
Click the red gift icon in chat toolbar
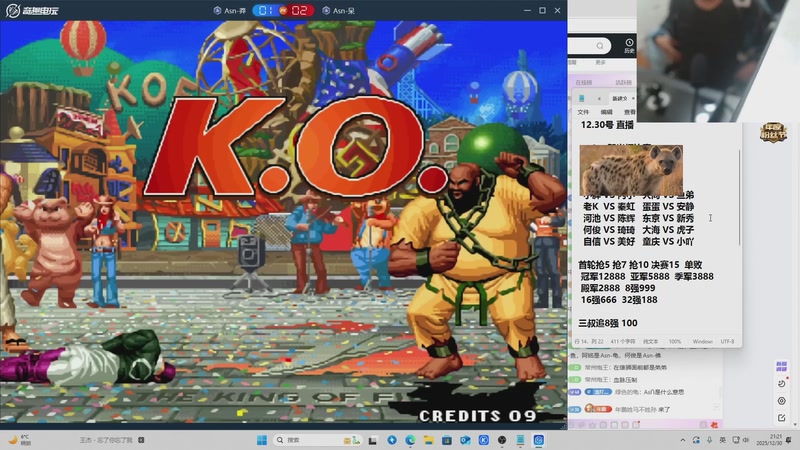[714, 424]
